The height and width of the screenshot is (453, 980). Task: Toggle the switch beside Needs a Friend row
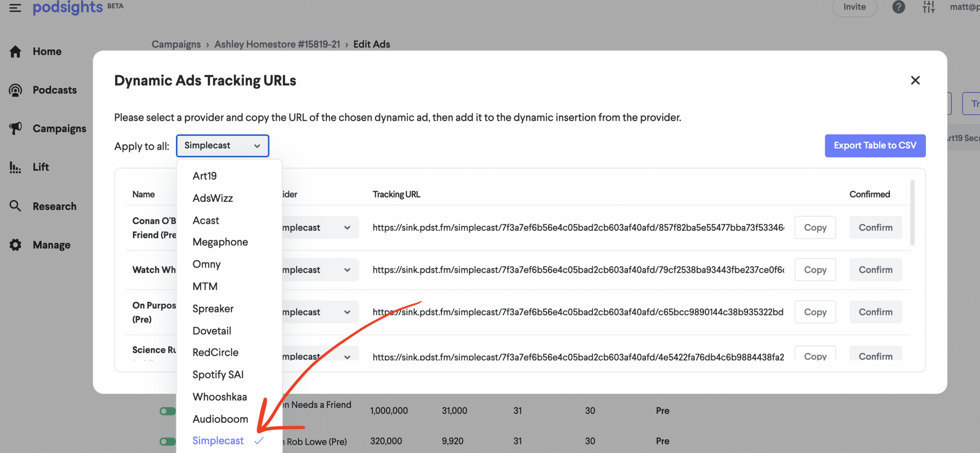167,411
